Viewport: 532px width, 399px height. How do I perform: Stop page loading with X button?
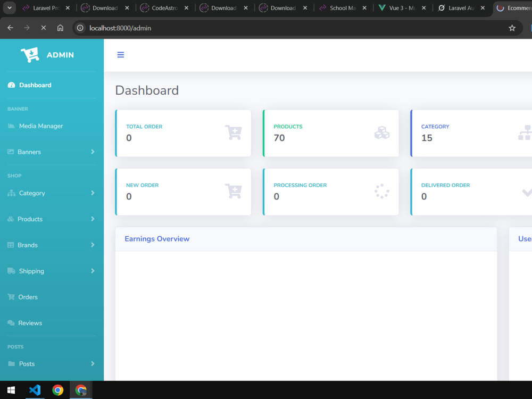44,28
